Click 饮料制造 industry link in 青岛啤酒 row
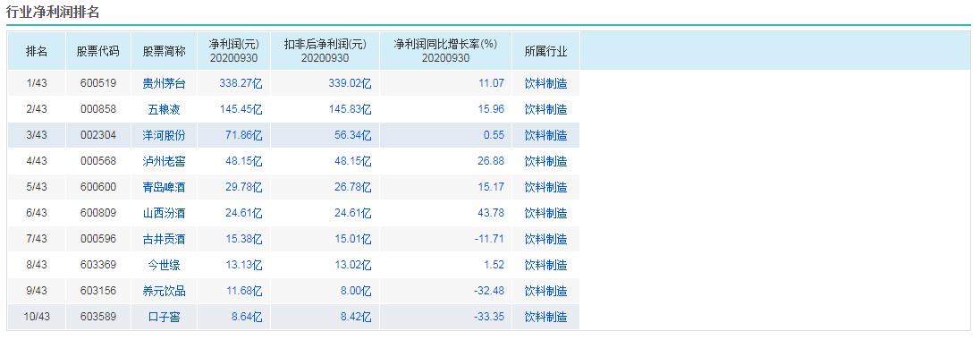The width and height of the screenshot is (980, 340). tap(545, 187)
